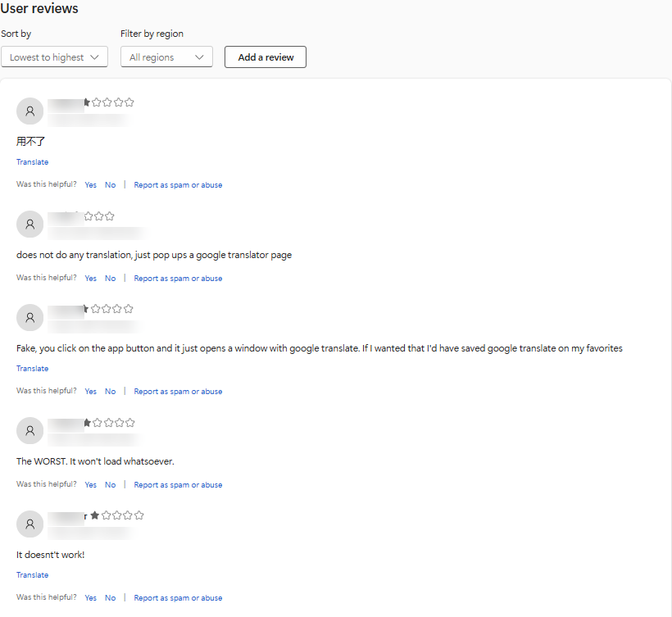
Task: Vote No on "It doesnt't work!" review
Action: click(x=110, y=597)
